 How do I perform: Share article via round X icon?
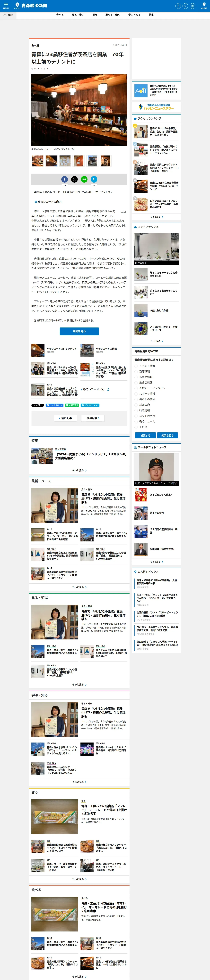74,179
